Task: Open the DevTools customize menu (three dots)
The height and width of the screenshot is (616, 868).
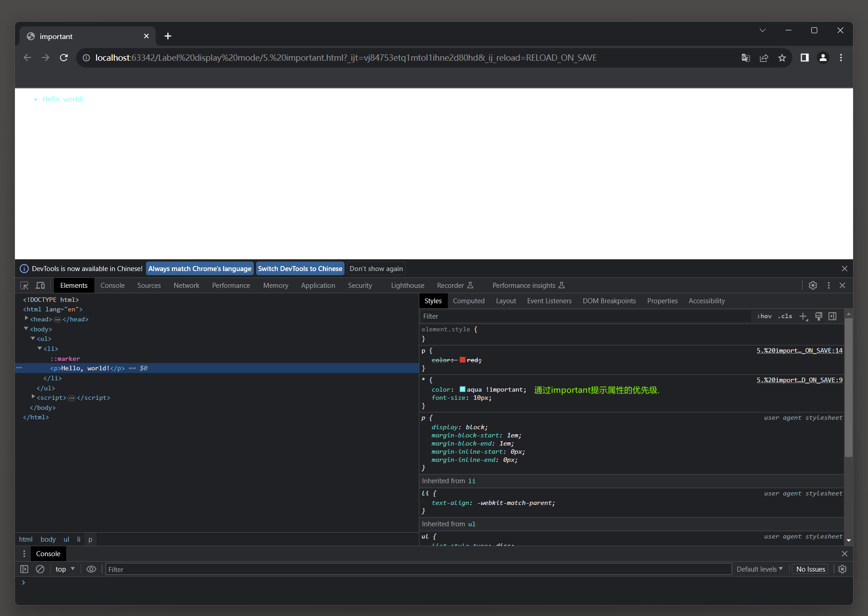Action: coord(829,286)
